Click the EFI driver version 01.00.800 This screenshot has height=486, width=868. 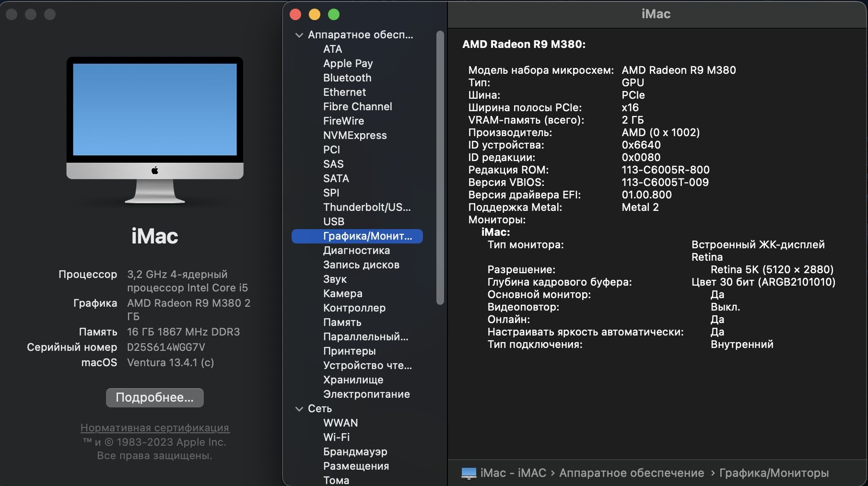click(x=646, y=195)
